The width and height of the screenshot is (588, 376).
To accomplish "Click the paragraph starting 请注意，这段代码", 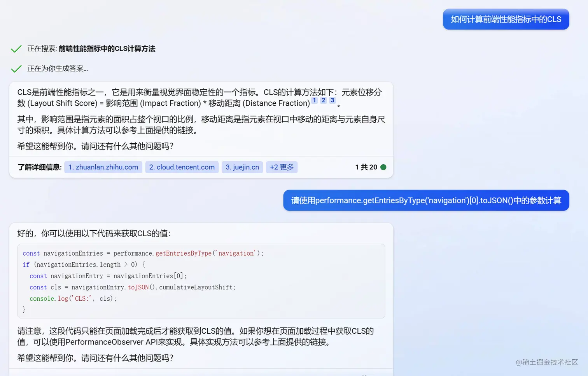I will coord(196,336).
